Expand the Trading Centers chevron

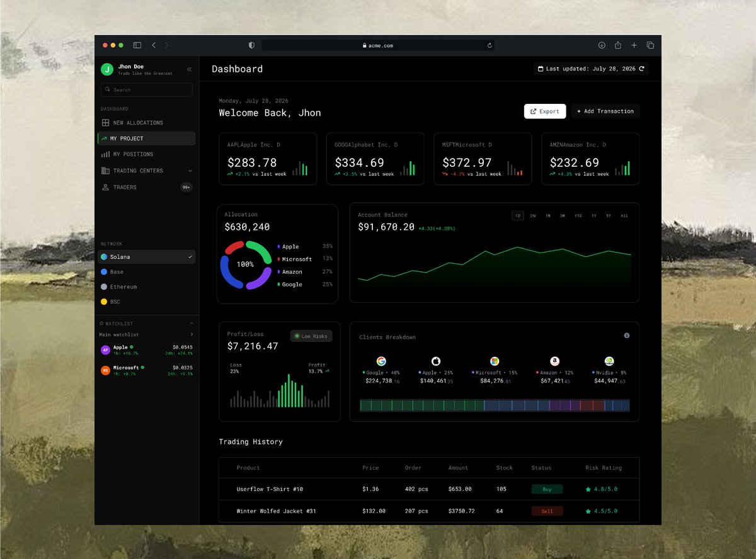190,171
